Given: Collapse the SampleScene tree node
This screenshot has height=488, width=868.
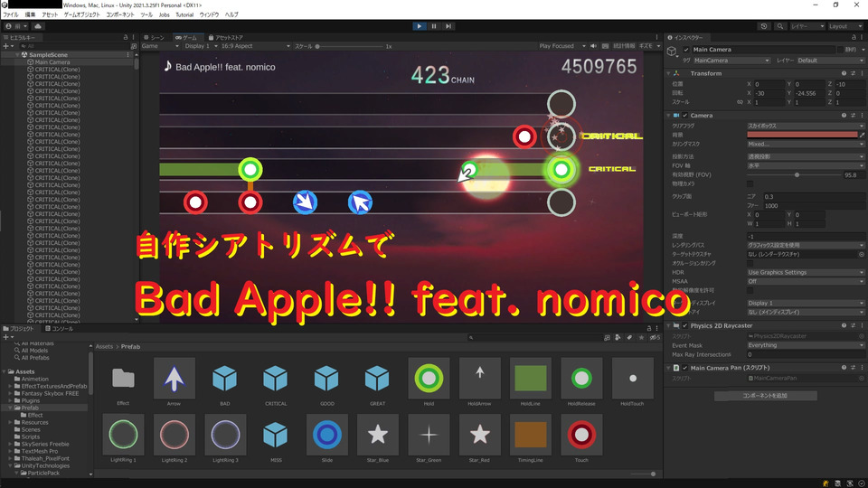Looking at the screenshot, I should point(17,55).
